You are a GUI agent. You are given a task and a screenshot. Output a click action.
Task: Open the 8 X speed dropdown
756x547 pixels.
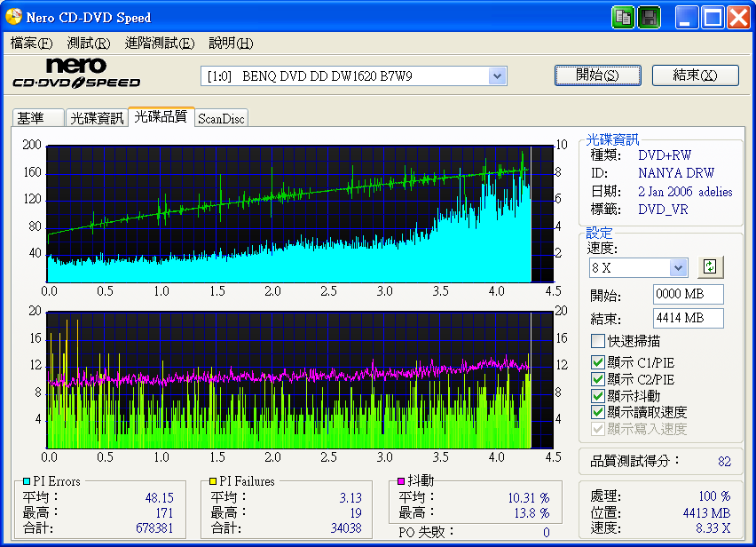click(679, 267)
